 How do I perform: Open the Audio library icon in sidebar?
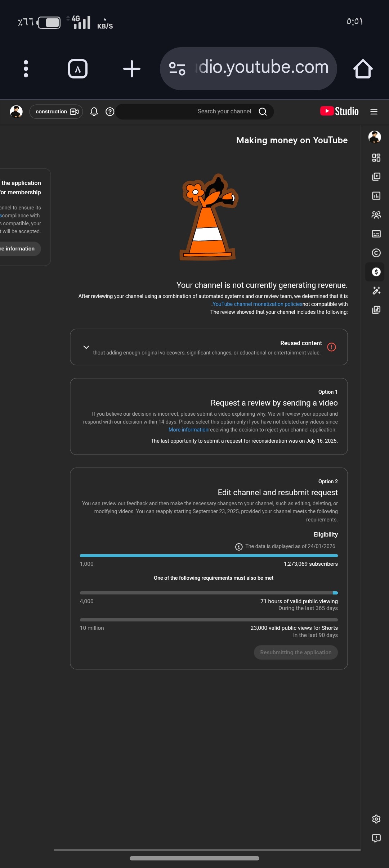tap(376, 310)
